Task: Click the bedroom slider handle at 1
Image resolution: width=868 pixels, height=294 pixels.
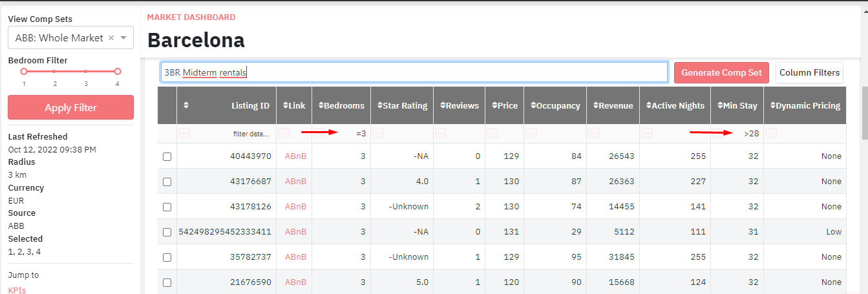Action: [24, 71]
